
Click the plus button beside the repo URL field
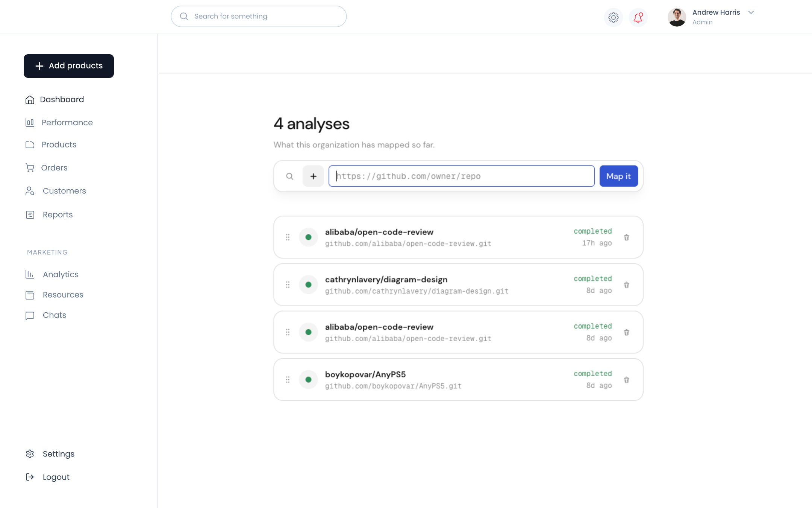[x=313, y=176]
